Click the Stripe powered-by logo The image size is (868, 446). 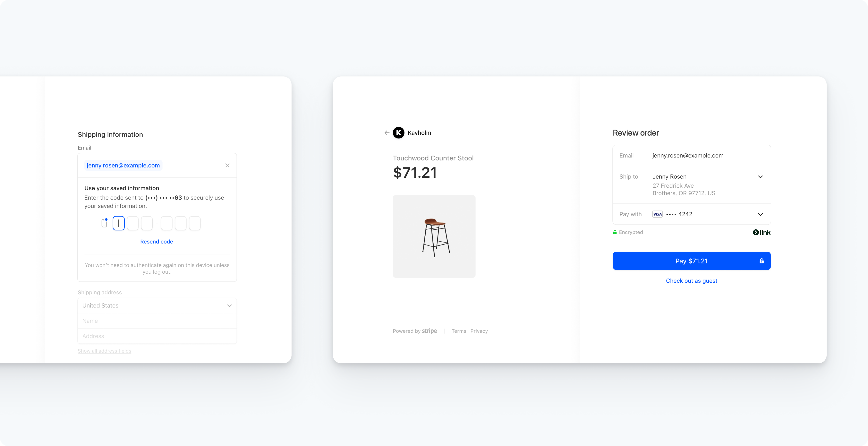(x=415, y=331)
